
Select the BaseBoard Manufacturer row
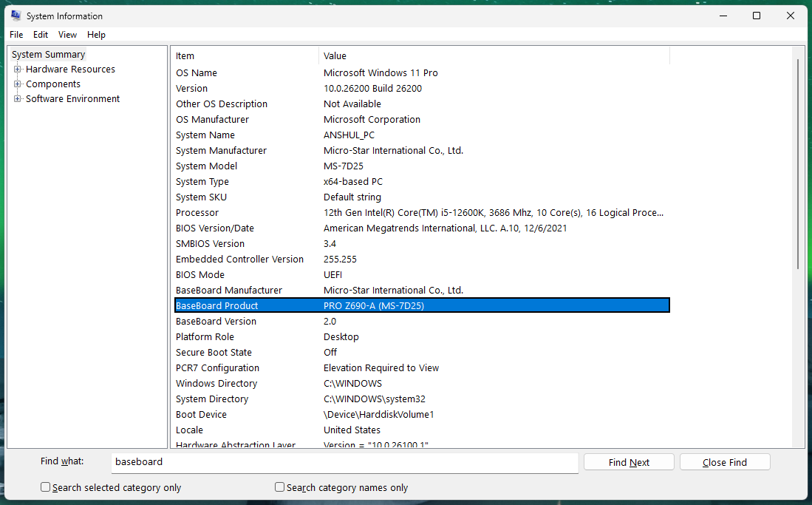[x=422, y=291]
